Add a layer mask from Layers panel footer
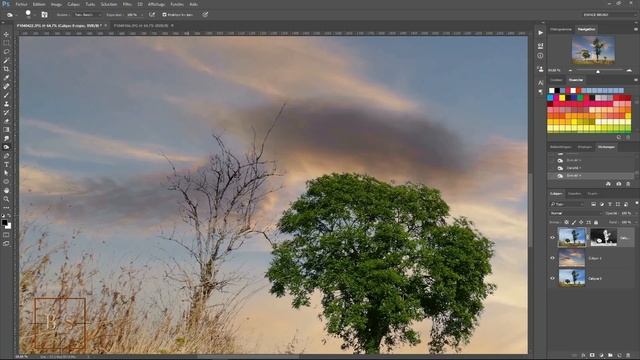This screenshot has width=640, height=360. coord(592,356)
